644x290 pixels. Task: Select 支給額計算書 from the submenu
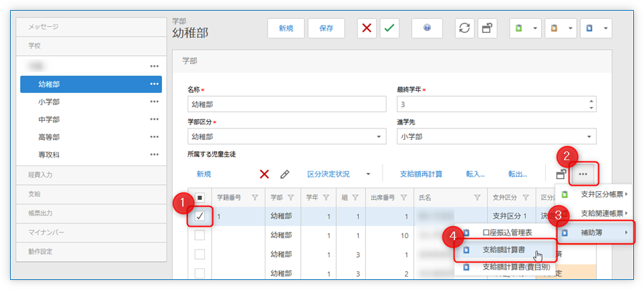pyautogui.click(x=506, y=250)
